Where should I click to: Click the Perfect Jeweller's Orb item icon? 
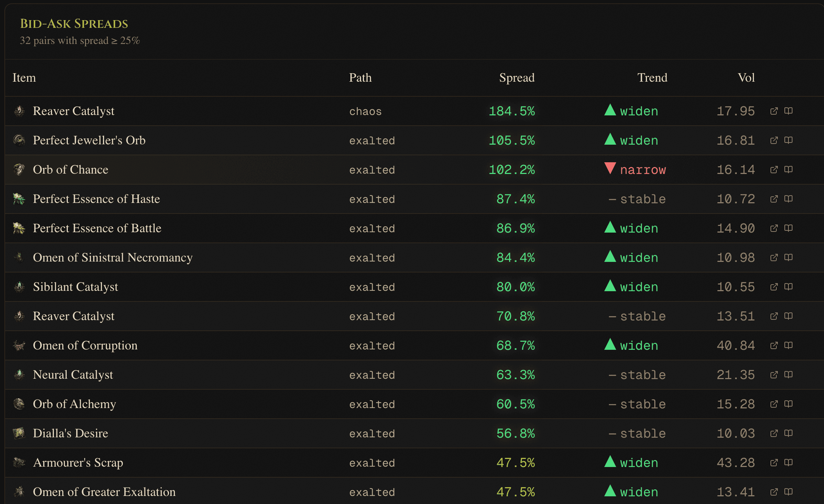[x=19, y=140]
